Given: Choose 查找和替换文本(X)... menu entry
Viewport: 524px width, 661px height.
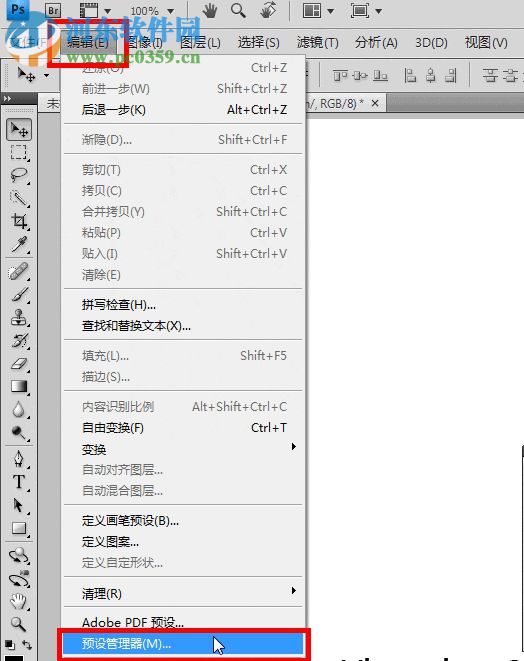Looking at the screenshot, I should click(x=183, y=326).
